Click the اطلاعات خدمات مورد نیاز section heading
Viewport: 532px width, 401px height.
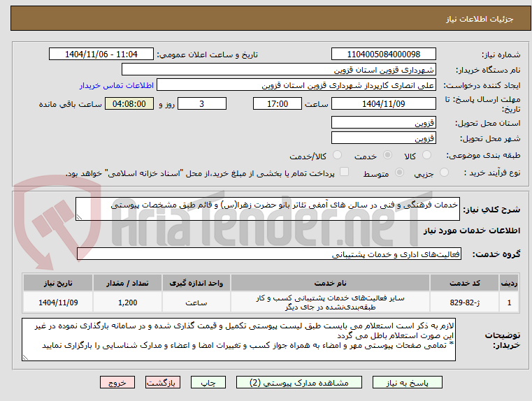472,231
